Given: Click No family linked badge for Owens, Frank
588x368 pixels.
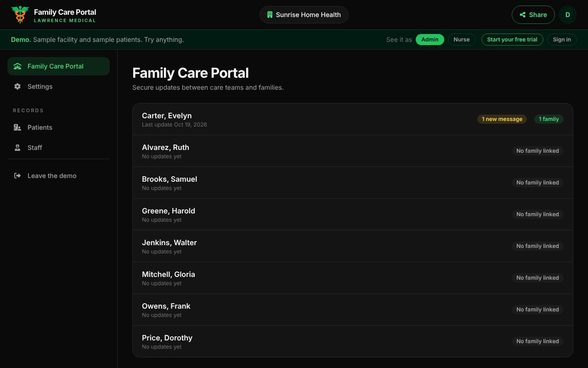Looking at the screenshot, I should (x=537, y=310).
